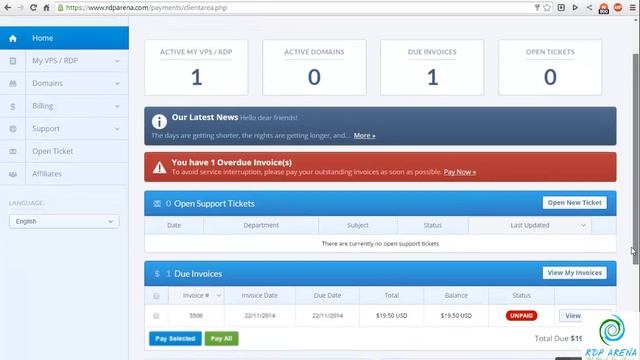
Task: Click the share-shaped extension icon
Action: (589, 7)
